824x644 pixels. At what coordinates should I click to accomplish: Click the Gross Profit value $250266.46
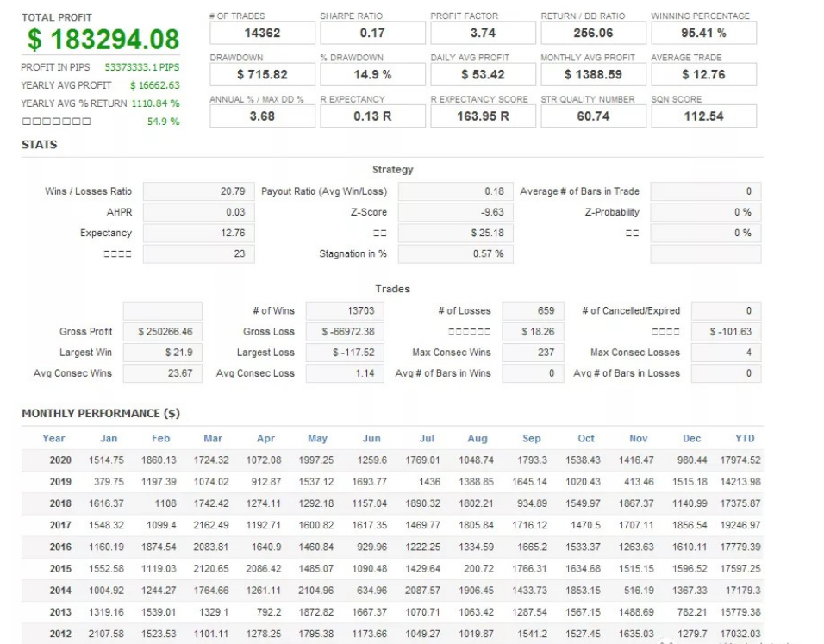(x=164, y=332)
